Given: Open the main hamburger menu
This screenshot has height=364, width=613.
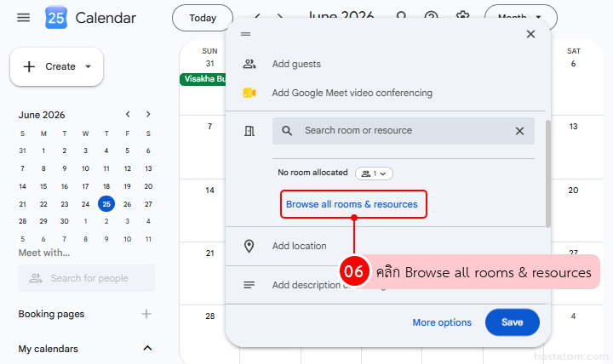Looking at the screenshot, I should (x=24, y=18).
